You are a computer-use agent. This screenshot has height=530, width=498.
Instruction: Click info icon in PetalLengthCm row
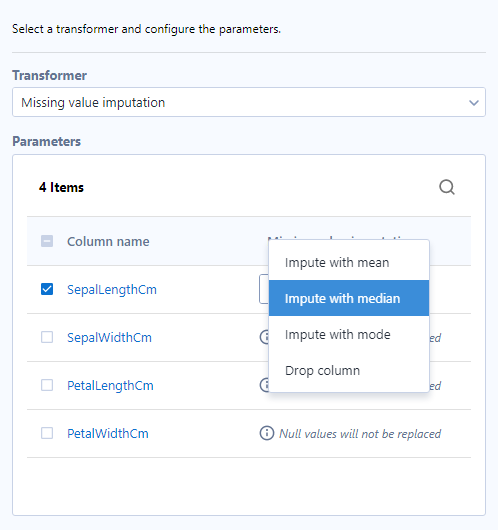[x=264, y=385]
